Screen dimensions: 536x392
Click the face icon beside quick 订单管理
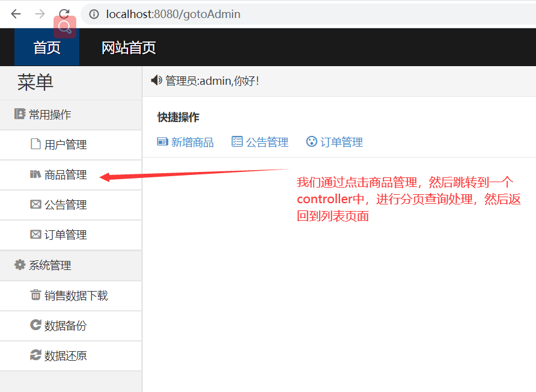(311, 141)
